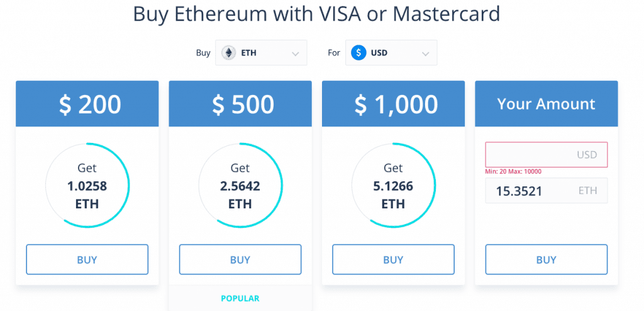Click the POPULAR label below $500 card
Image resolution: width=644 pixels, height=311 pixels.
click(240, 298)
